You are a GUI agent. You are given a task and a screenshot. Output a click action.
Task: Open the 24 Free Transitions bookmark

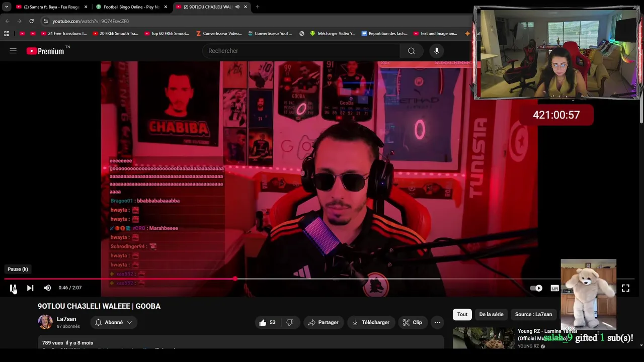(64, 34)
